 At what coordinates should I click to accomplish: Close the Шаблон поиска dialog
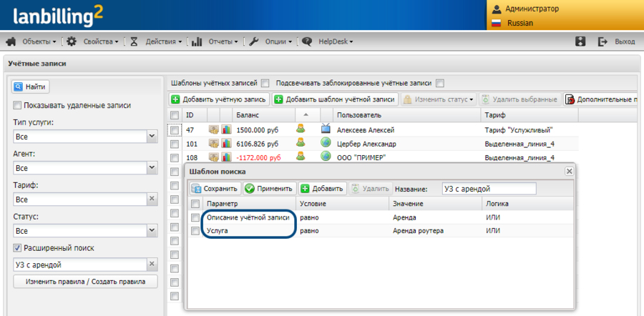click(570, 172)
